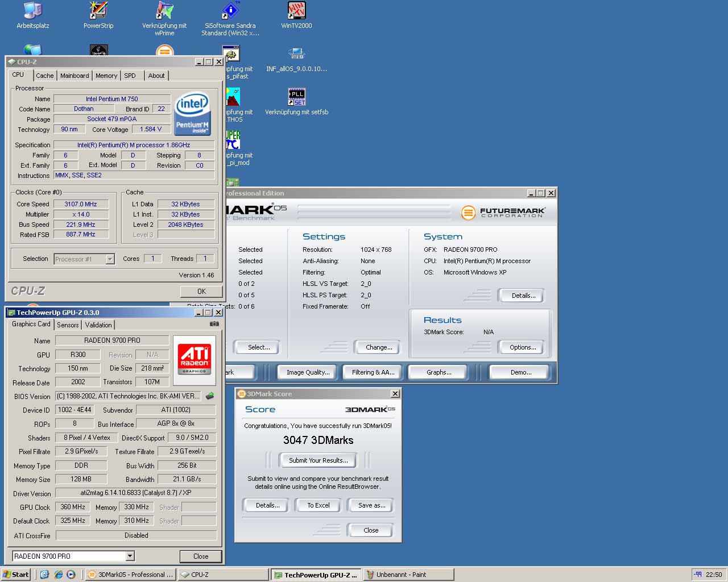This screenshot has width=728, height=582.
Task: Click Save as in the Score window
Action: 371,505
